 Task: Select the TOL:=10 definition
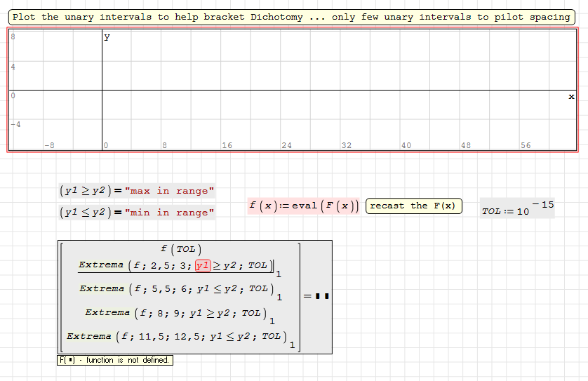coord(505,211)
